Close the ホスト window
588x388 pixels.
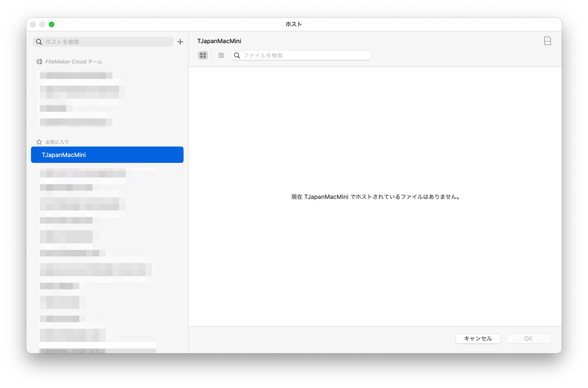pyautogui.click(x=33, y=24)
